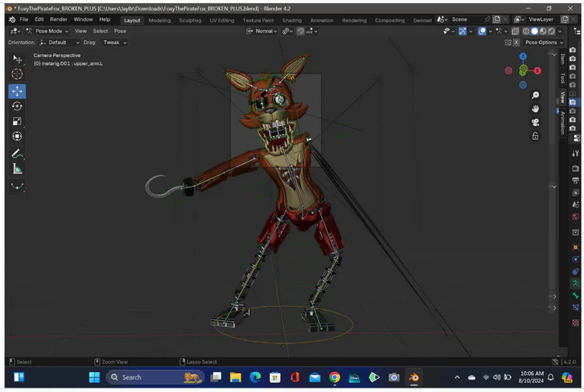Toggle viewport gizmos display
584x392 pixels.
coord(463,31)
